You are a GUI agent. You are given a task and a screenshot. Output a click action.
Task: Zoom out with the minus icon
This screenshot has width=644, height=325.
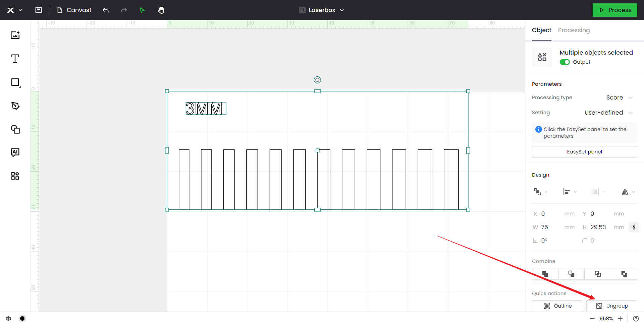pos(592,319)
